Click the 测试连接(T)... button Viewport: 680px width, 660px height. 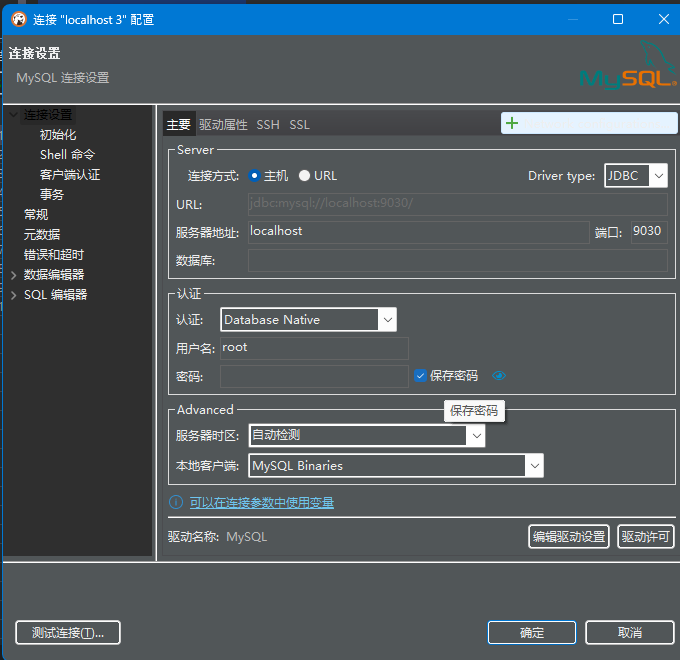pos(68,633)
